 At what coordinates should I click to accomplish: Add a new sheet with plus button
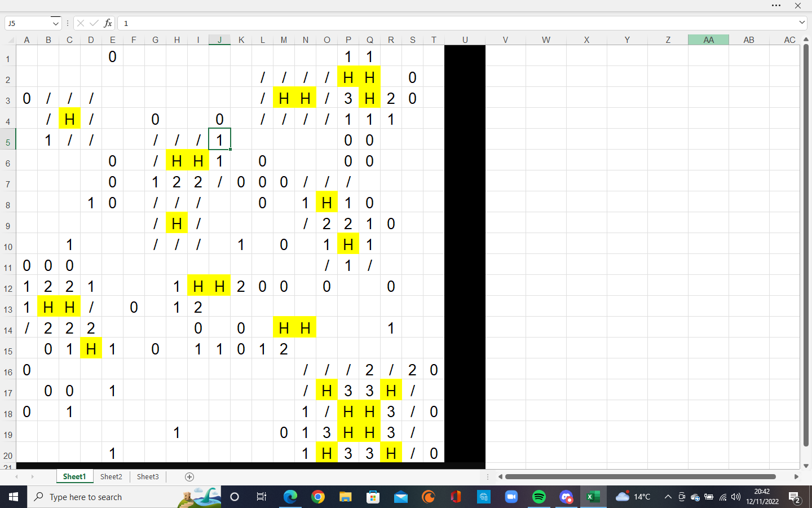point(189,477)
